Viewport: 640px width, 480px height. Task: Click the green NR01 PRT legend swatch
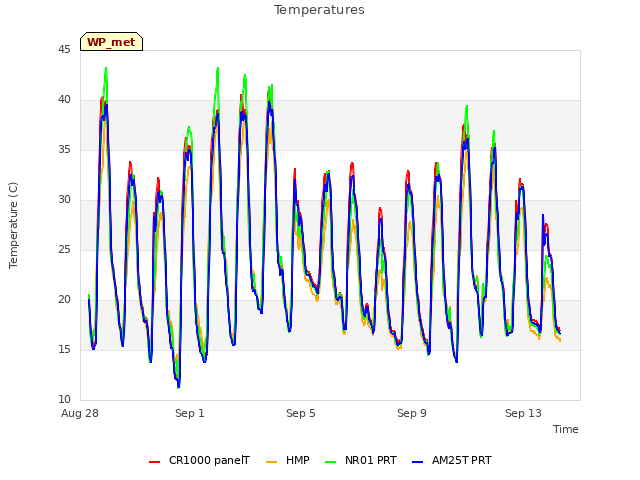tap(331, 461)
